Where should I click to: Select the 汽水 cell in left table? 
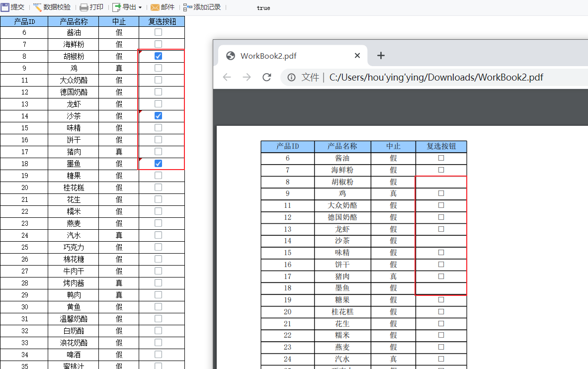[74, 235]
